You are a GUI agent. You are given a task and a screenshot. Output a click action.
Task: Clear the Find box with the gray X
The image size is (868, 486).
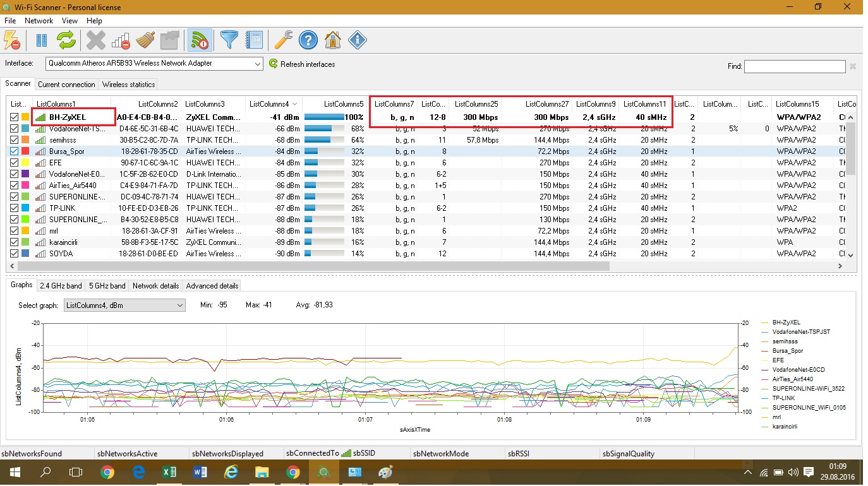853,66
